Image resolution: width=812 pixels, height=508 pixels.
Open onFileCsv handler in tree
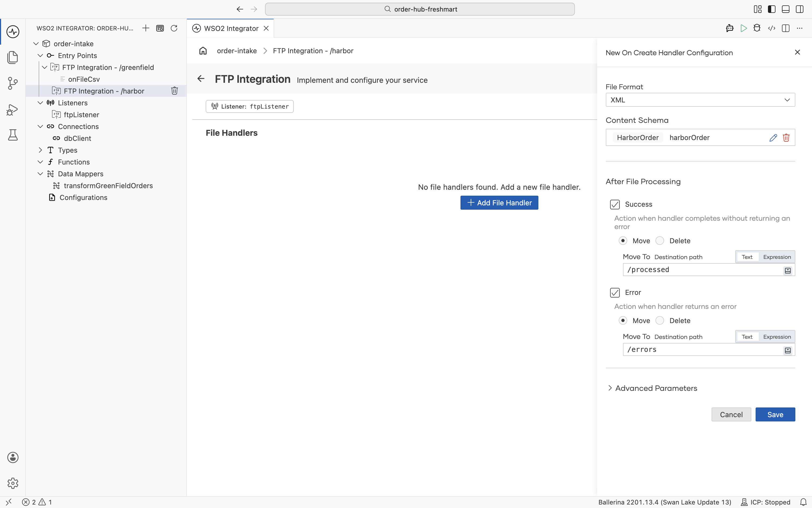click(x=84, y=79)
